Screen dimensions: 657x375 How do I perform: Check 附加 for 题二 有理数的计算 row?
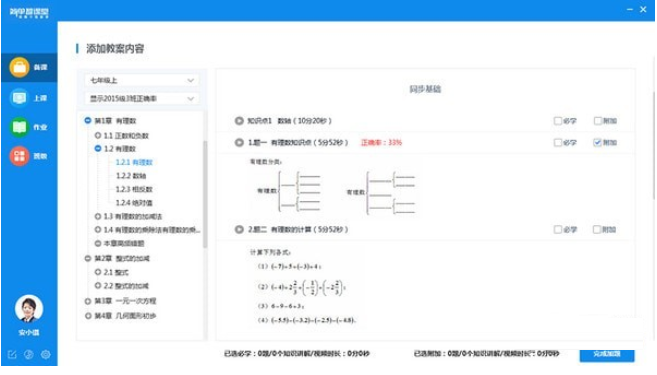(597, 229)
